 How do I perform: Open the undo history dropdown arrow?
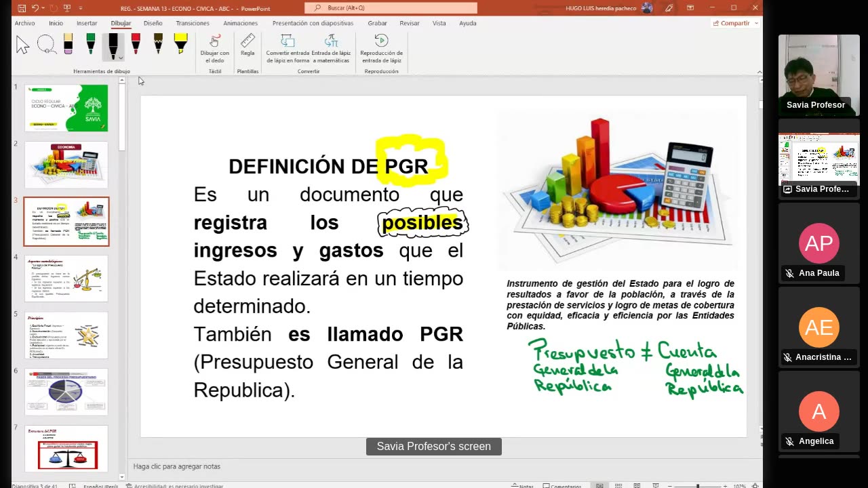click(x=43, y=8)
